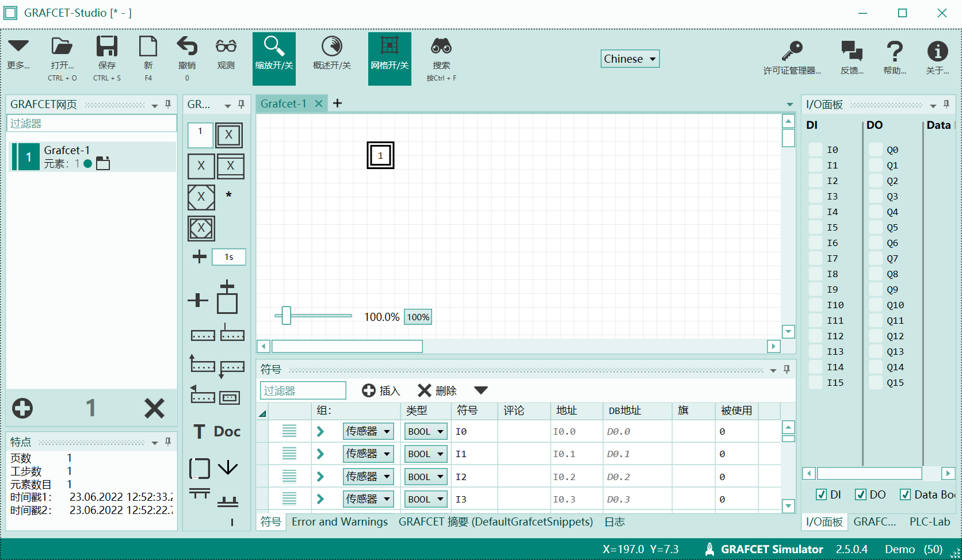
Task: Open the GRAFCET网页 panel options arrow
Action: pos(155,105)
